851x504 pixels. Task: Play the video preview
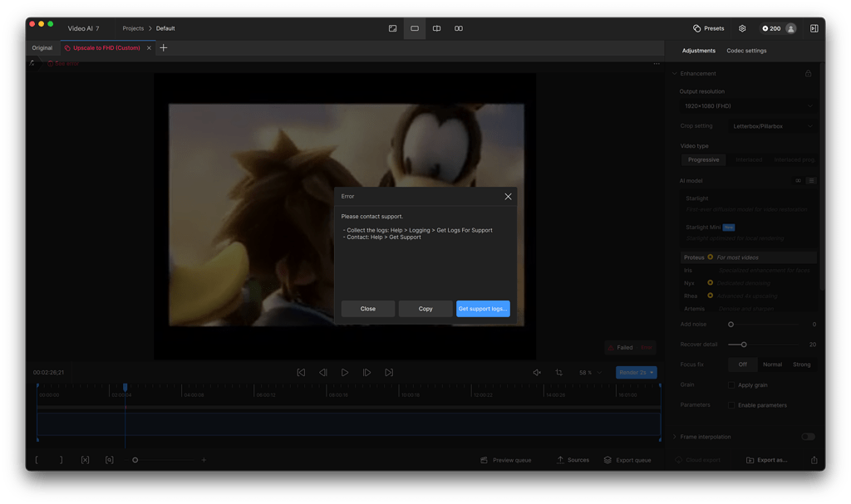[345, 372]
